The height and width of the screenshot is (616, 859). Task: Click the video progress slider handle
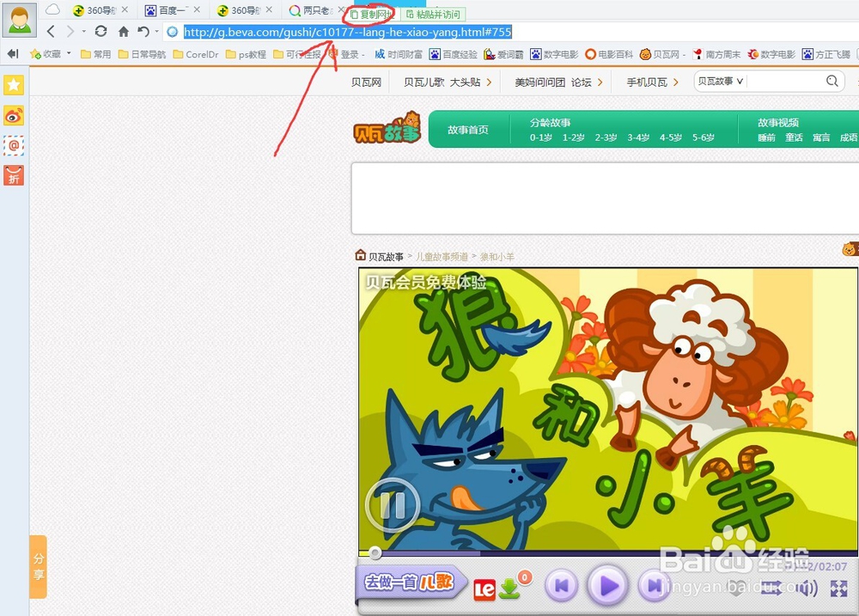click(375, 552)
